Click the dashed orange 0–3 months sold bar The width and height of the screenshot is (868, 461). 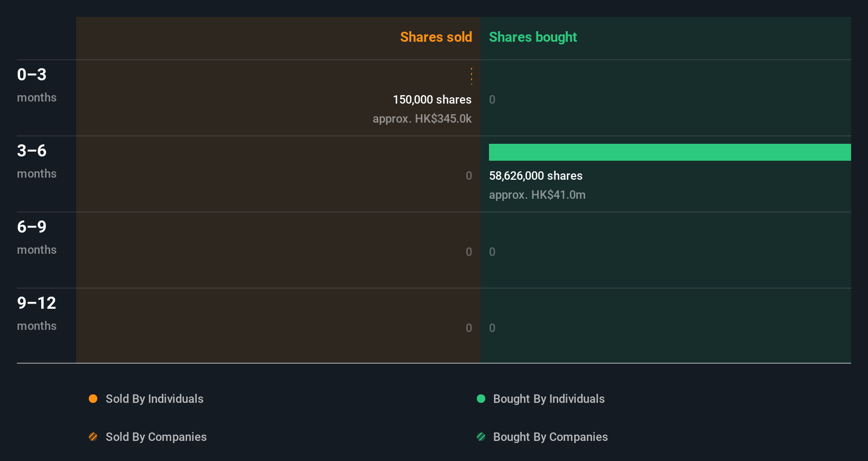pos(472,76)
